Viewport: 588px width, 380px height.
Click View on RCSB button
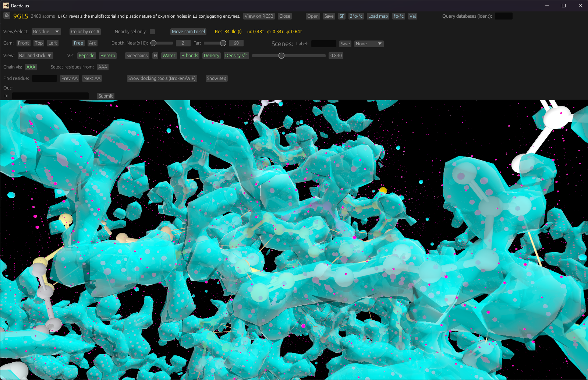pyautogui.click(x=259, y=16)
